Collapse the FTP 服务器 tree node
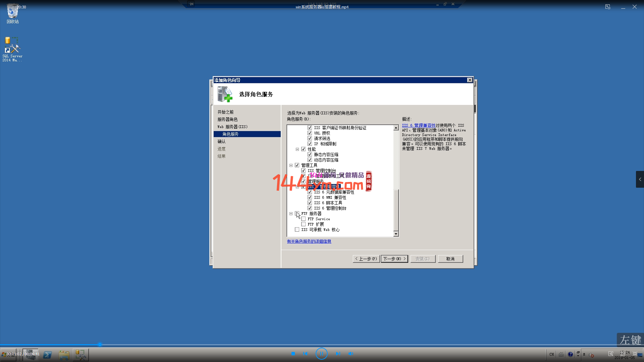 tap(291, 214)
